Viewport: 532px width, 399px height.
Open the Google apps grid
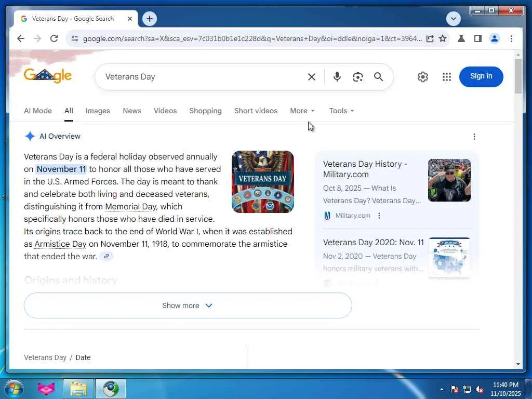coord(447,77)
